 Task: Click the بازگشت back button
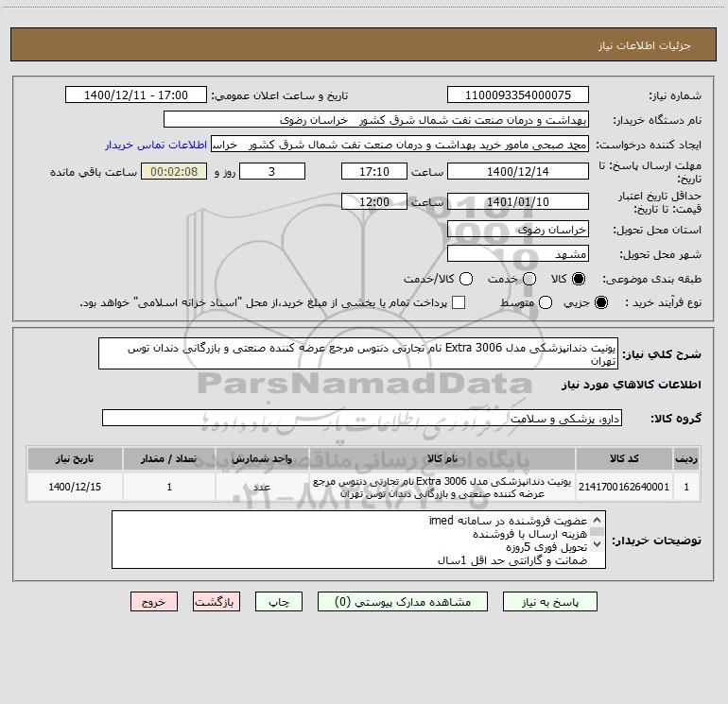(217, 602)
